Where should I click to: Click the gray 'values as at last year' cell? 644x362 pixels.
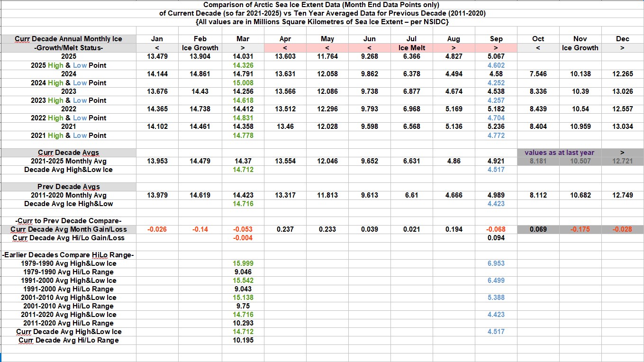coord(559,153)
